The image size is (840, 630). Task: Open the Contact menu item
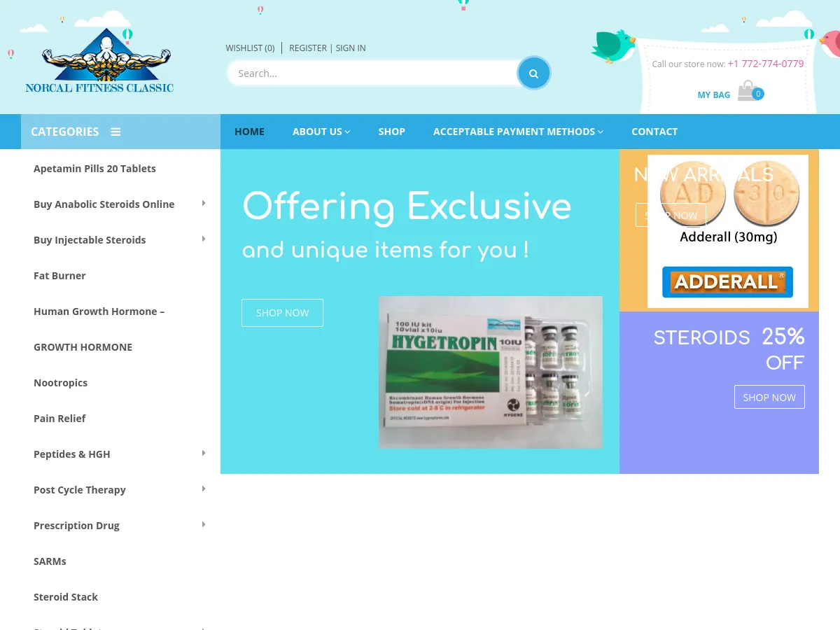click(x=654, y=132)
